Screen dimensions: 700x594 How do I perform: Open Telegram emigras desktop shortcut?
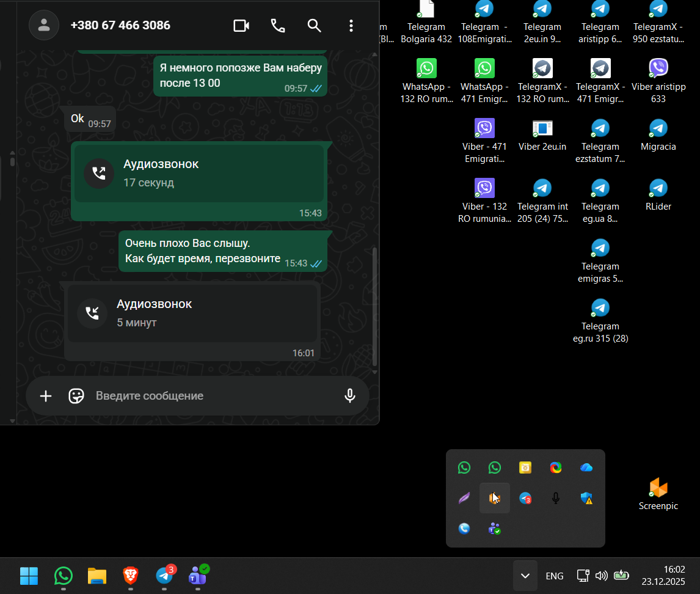click(x=600, y=261)
